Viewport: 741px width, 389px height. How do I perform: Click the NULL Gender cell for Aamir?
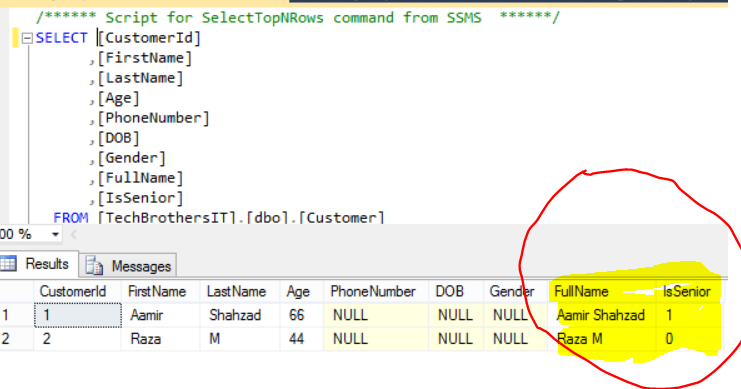[515, 315]
